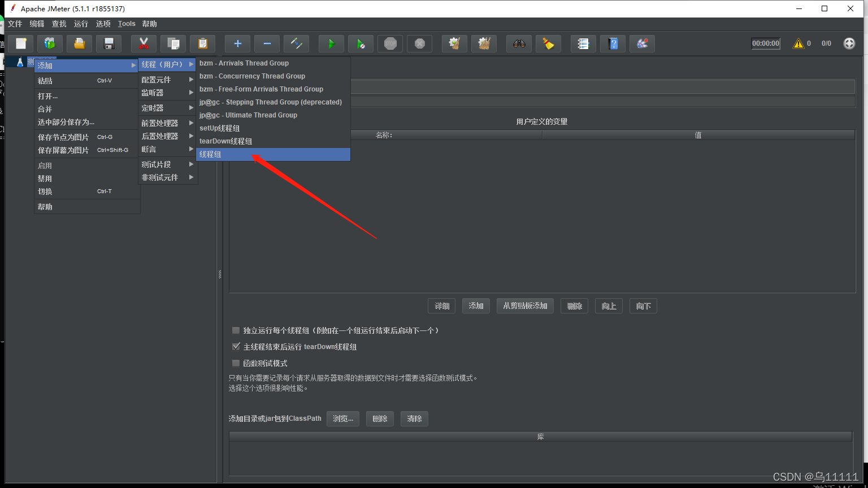Select bzm - Concurrency Thread Group
868x488 pixels.
(x=273, y=76)
